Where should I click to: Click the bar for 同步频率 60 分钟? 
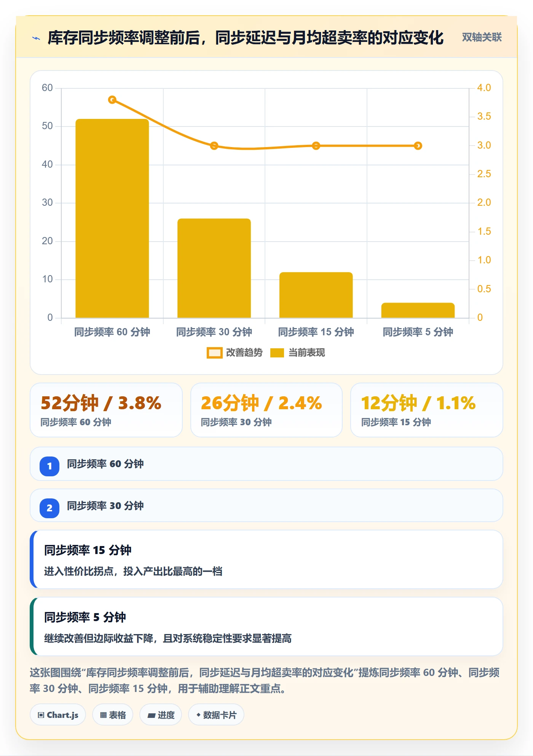pos(112,218)
